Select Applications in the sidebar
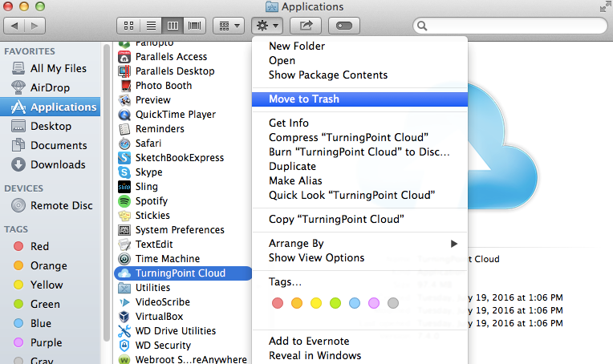The height and width of the screenshot is (364, 613). [50, 107]
